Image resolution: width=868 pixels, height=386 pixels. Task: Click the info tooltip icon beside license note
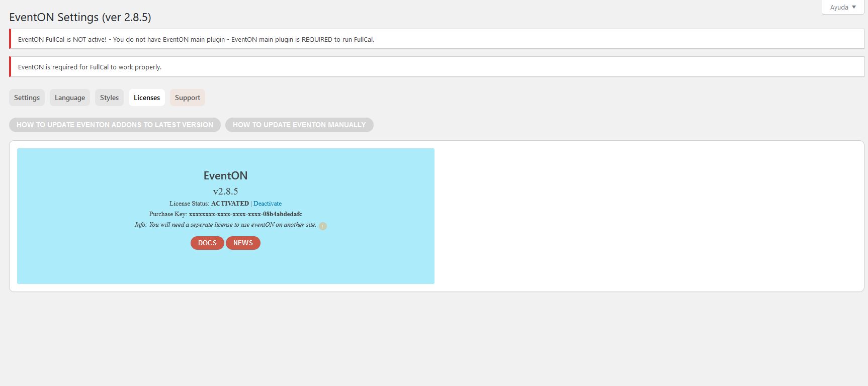tap(323, 226)
